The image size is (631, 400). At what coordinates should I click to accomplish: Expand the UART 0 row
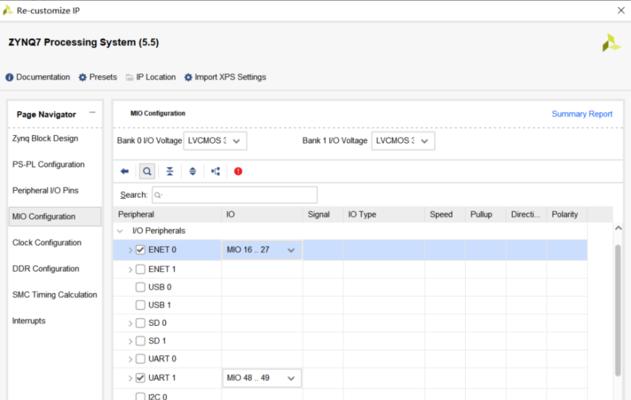click(x=130, y=359)
